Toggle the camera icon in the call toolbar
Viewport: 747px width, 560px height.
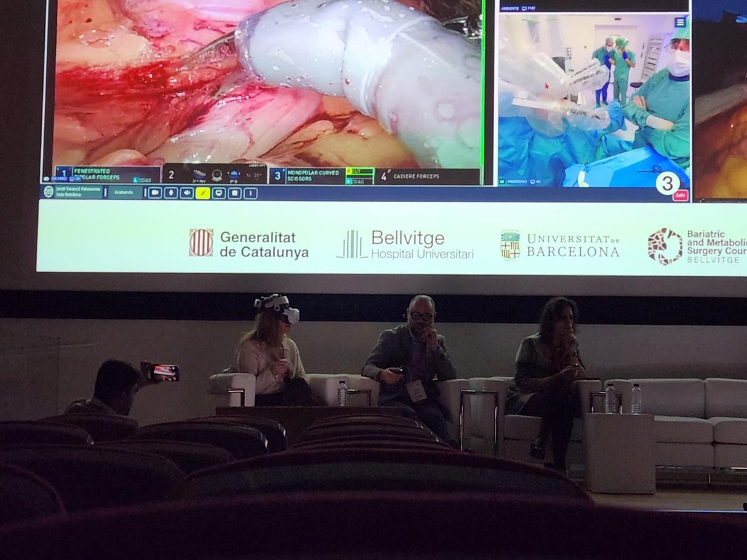tap(155, 193)
